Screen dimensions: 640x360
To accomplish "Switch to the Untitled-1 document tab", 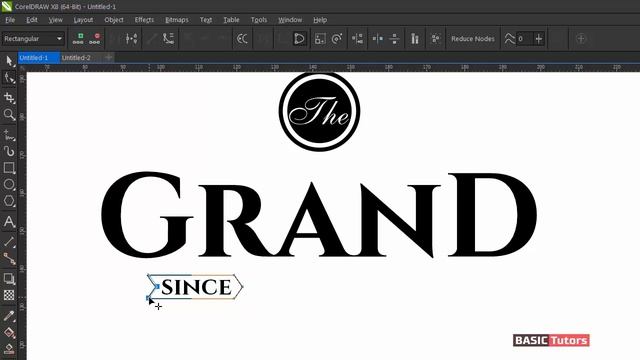I will point(39,58).
